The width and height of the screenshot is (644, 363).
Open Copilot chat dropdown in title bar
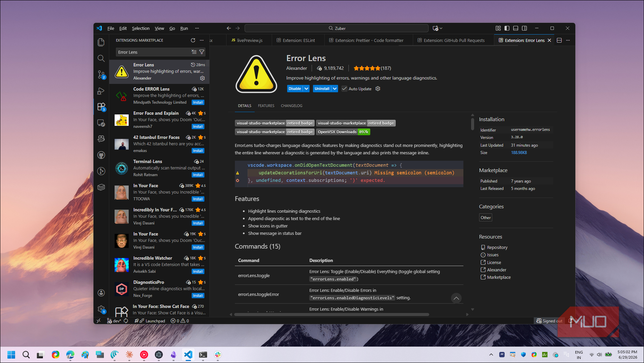pyautogui.click(x=441, y=28)
